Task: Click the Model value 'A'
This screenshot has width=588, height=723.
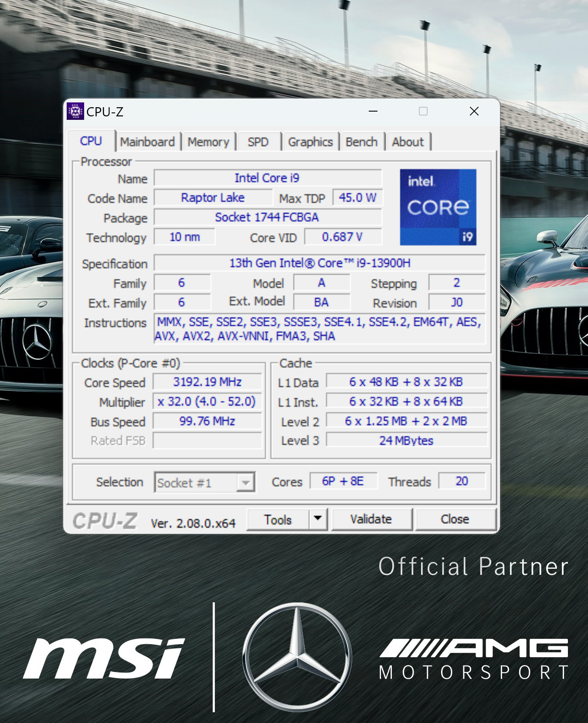Action: (x=322, y=283)
